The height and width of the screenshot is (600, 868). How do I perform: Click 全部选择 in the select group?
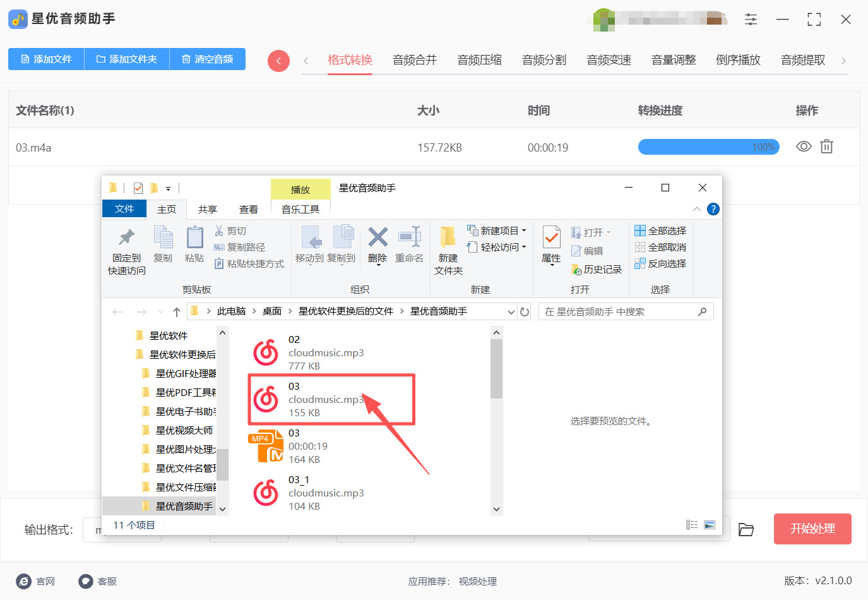point(660,231)
